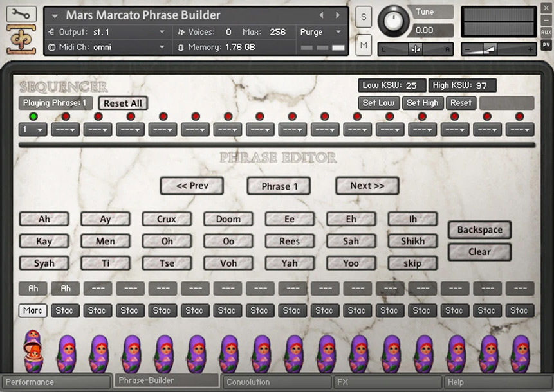This screenshot has height=392, width=554.
Task: Add the Doom syllable
Action: point(228,218)
